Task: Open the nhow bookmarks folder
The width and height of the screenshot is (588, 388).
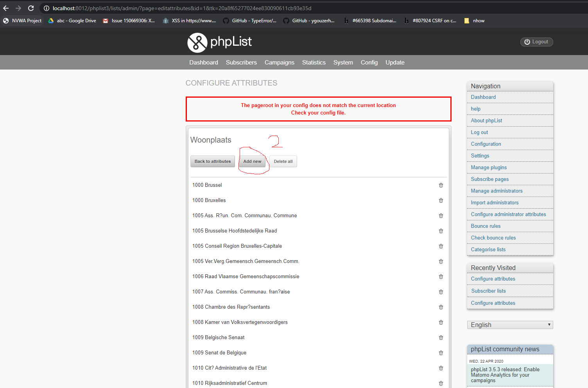Action: point(474,21)
